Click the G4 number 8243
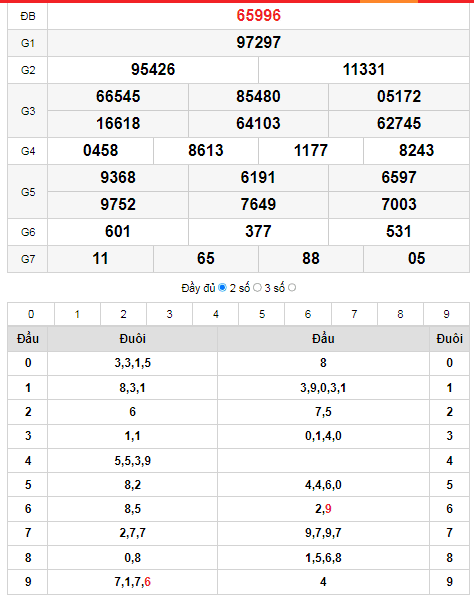474x596 pixels. coord(416,151)
